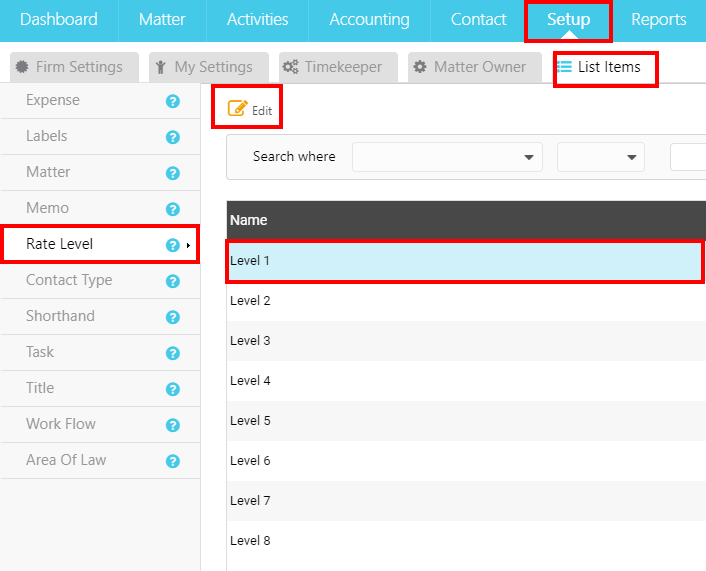Open the Contact menu

click(x=478, y=19)
